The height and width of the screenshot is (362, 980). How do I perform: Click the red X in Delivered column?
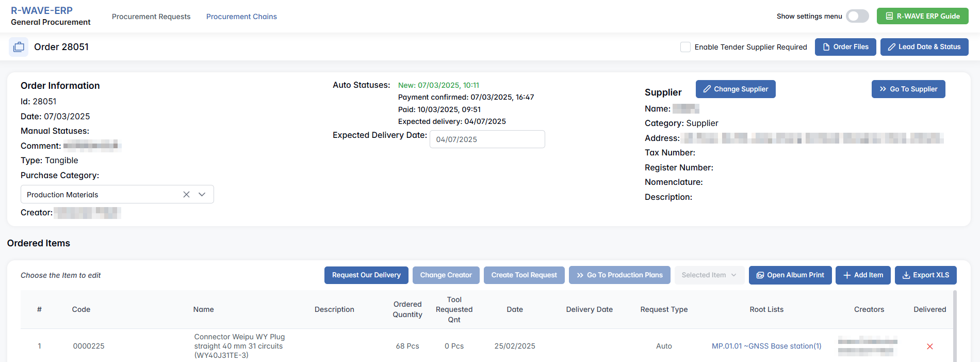pyautogui.click(x=929, y=347)
